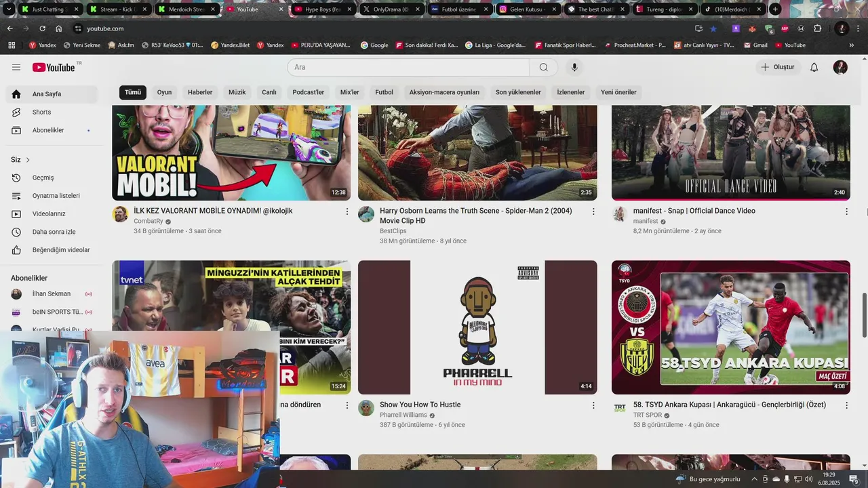Open the taskbar clock showing 19:29
The image size is (868, 488).
(829, 479)
